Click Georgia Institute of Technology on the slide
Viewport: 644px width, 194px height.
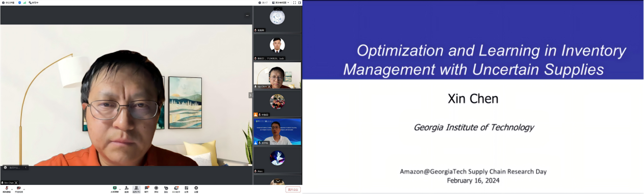[474, 127]
